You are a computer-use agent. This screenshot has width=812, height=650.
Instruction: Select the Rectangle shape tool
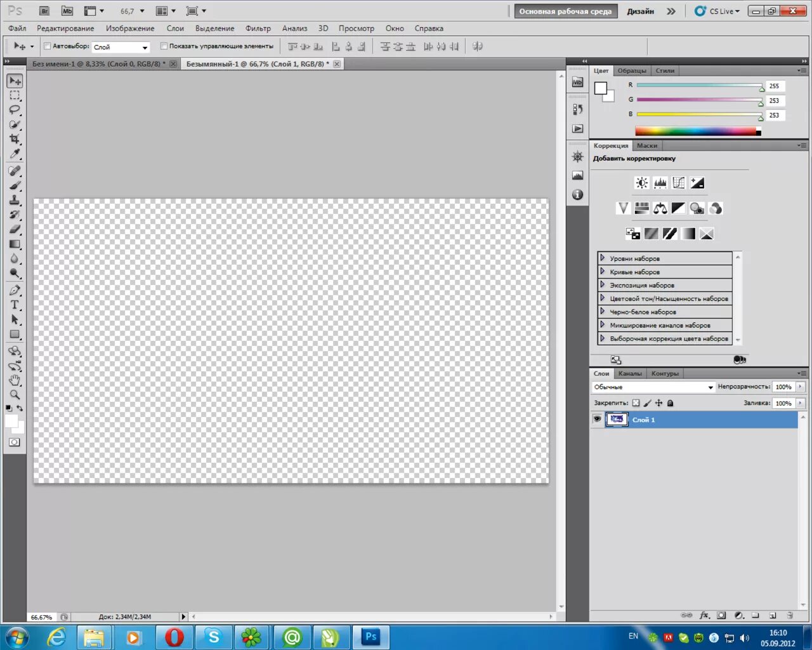(15, 334)
